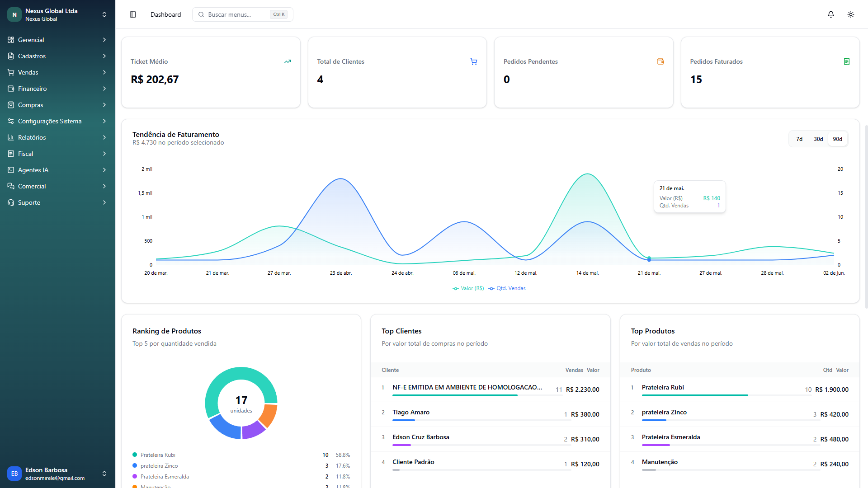Viewport: 868px width, 488px height.
Task: Select the 90d period tab
Action: point(838,139)
